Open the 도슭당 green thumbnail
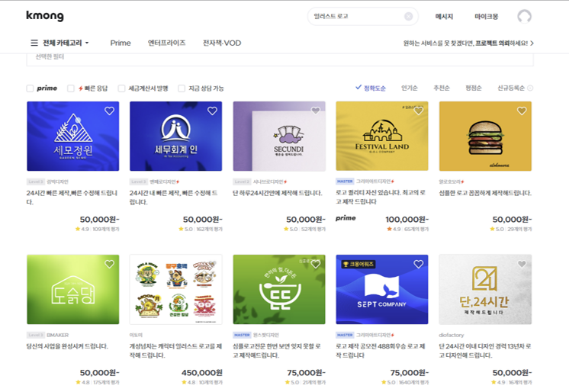The image size is (569, 392). click(x=73, y=289)
